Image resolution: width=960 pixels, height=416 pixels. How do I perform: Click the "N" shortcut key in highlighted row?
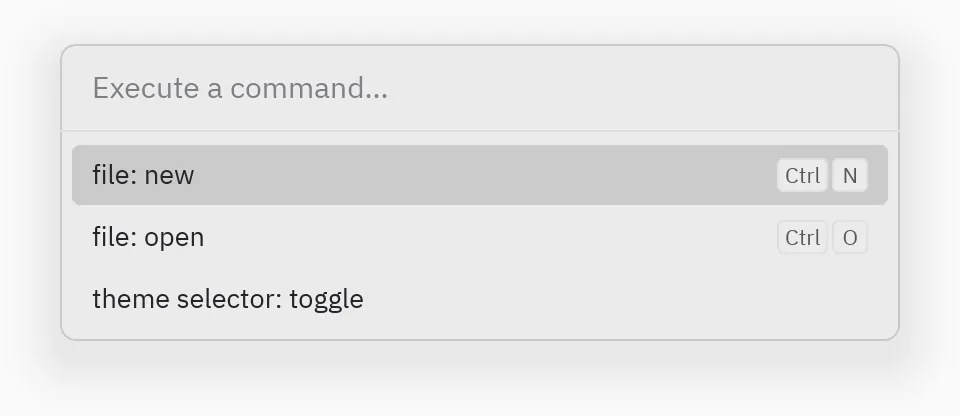[x=850, y=175]
